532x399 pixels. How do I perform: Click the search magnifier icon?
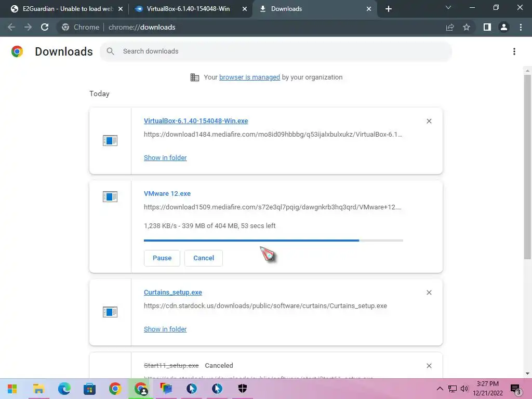[x=110, y=51]
